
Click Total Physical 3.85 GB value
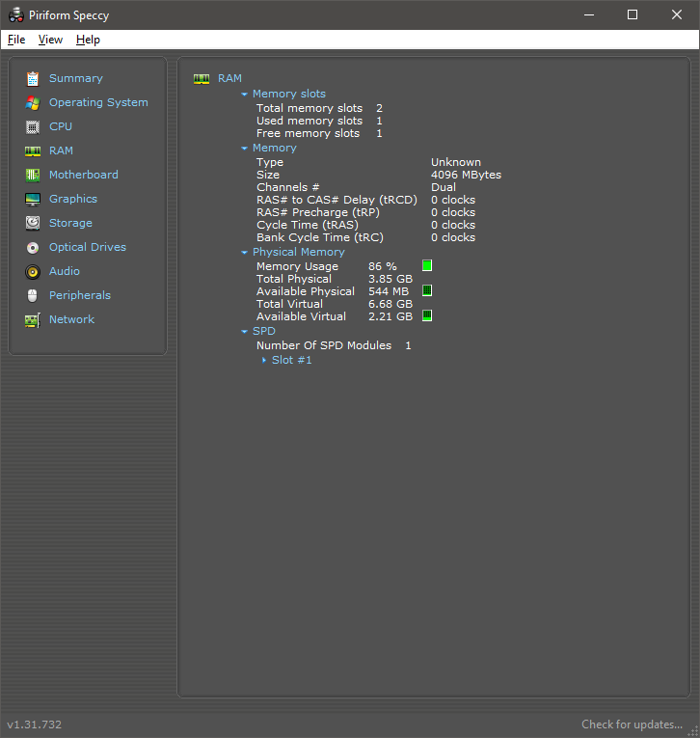coord(390,279)
